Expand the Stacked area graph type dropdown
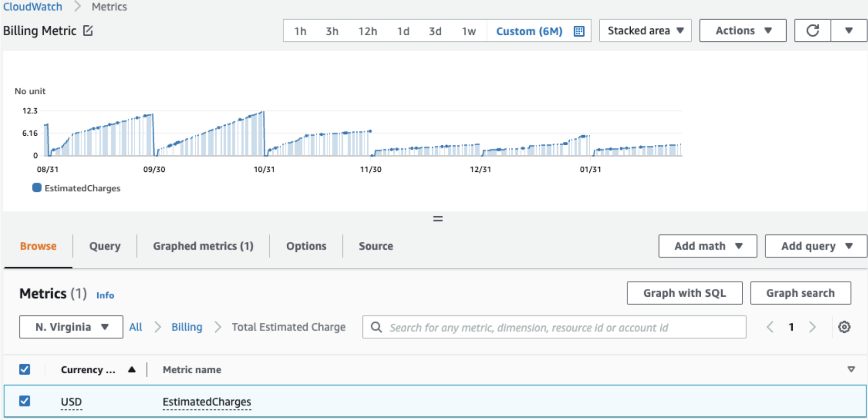This screenshot has height=420, width=868. pyautogui.click(x=645, y=30)
